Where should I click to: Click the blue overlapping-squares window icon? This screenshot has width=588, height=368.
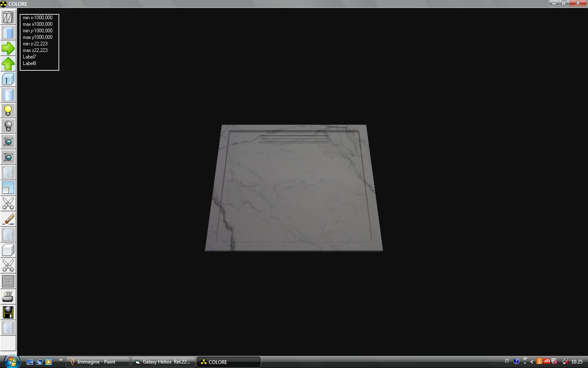coord(8,188)
